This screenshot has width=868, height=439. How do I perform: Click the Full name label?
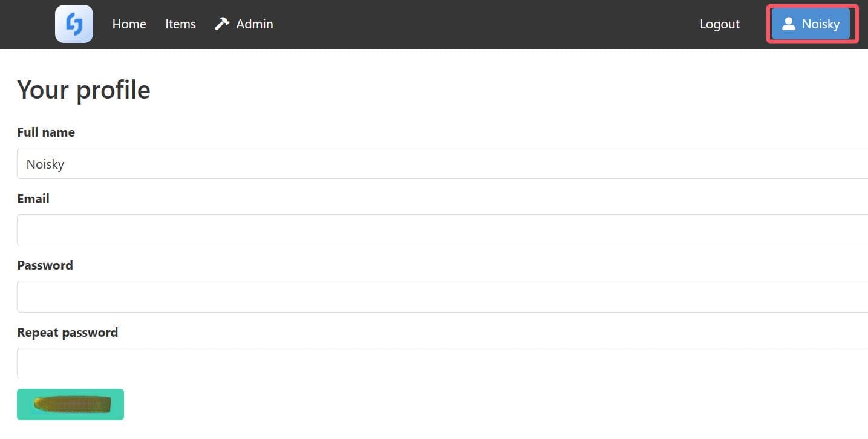46,132
